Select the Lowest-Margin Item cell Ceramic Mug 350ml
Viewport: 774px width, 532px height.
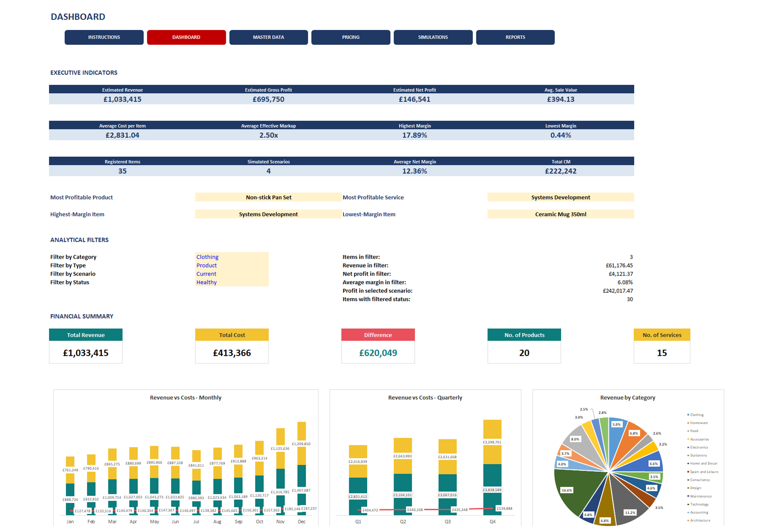(561, 214)
